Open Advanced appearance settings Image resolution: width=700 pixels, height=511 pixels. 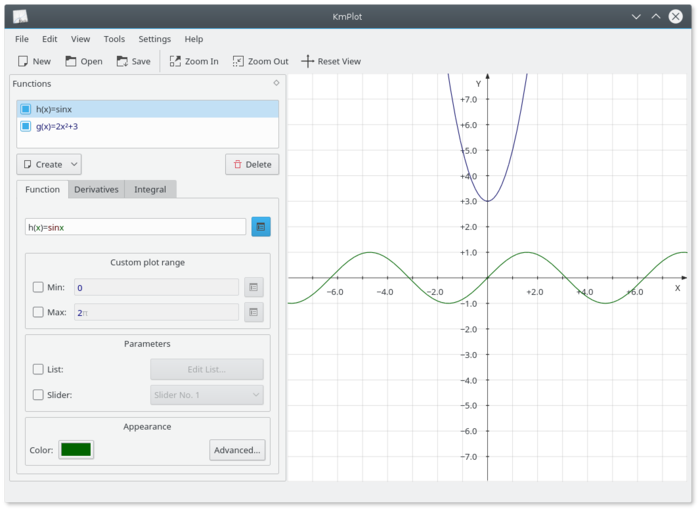(x=237, y=450)
